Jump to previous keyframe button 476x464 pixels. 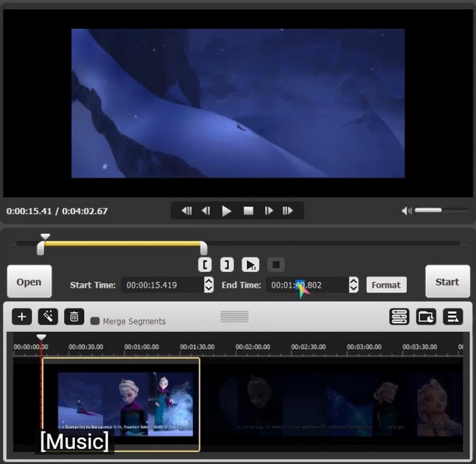[186, 211]
